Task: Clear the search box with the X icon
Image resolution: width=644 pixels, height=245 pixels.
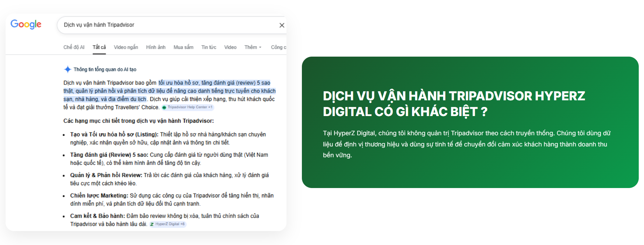Action: 282,25
